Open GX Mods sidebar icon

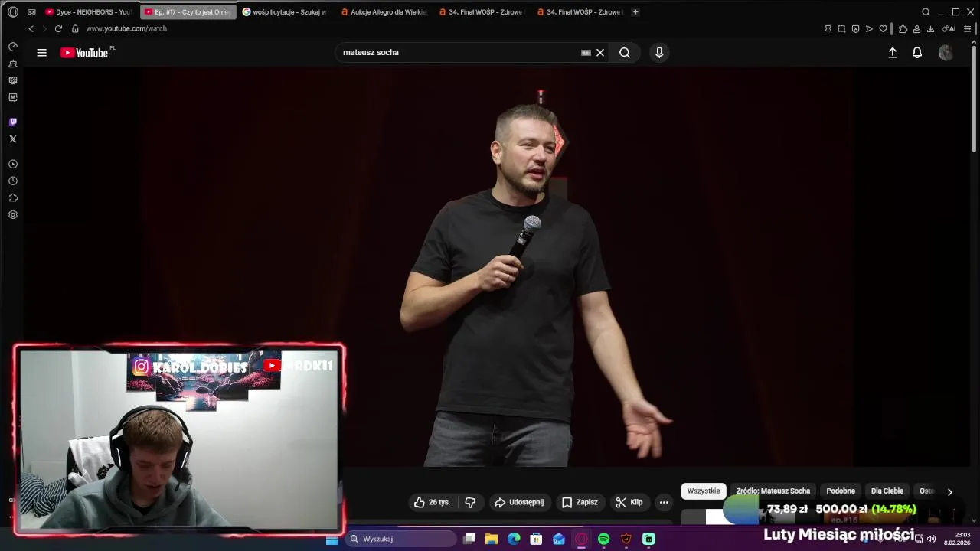[13, 80]
